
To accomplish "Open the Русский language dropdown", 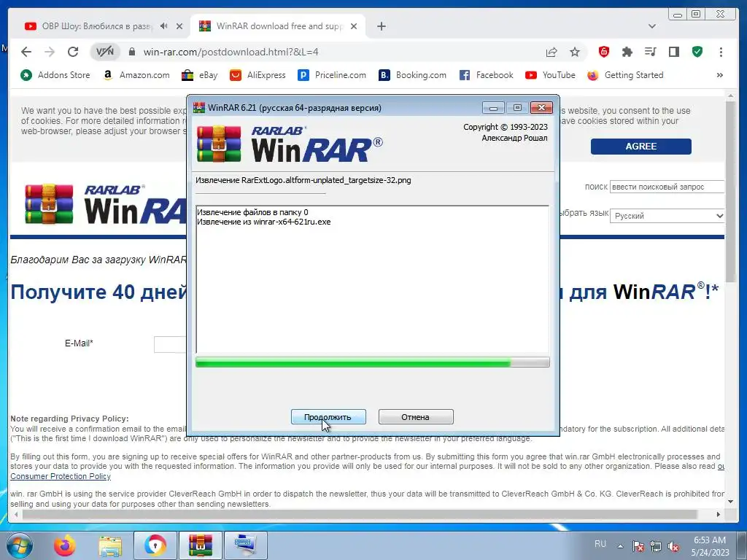I will click(x=667, y=216).
